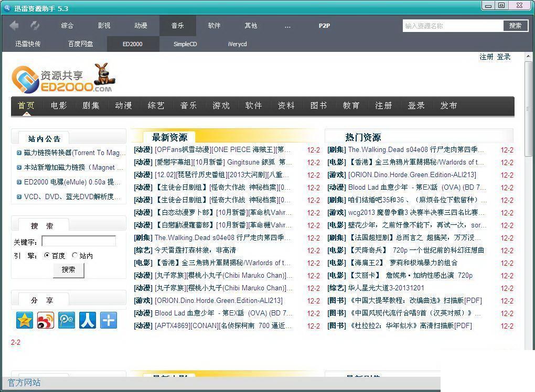Open the 影视 category tab
This screenshot has width=535, height=392.
click(104, 26)
